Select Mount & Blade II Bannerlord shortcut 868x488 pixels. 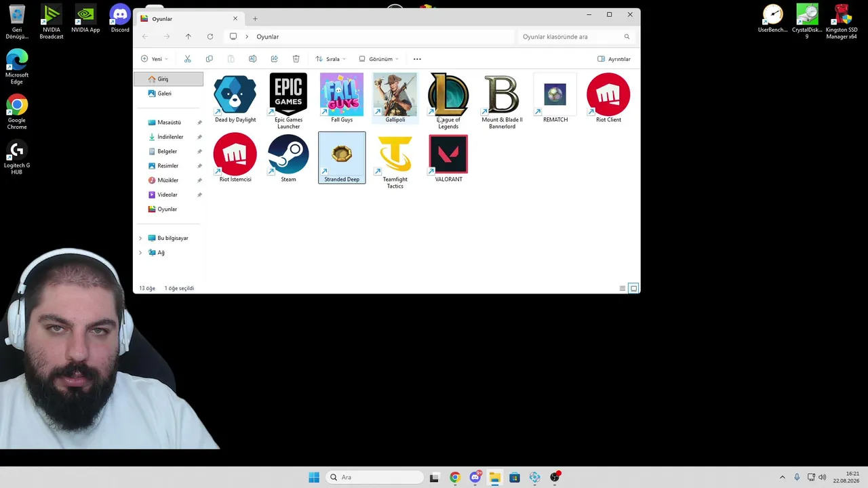pyautogui.click(x=502, y=102)
